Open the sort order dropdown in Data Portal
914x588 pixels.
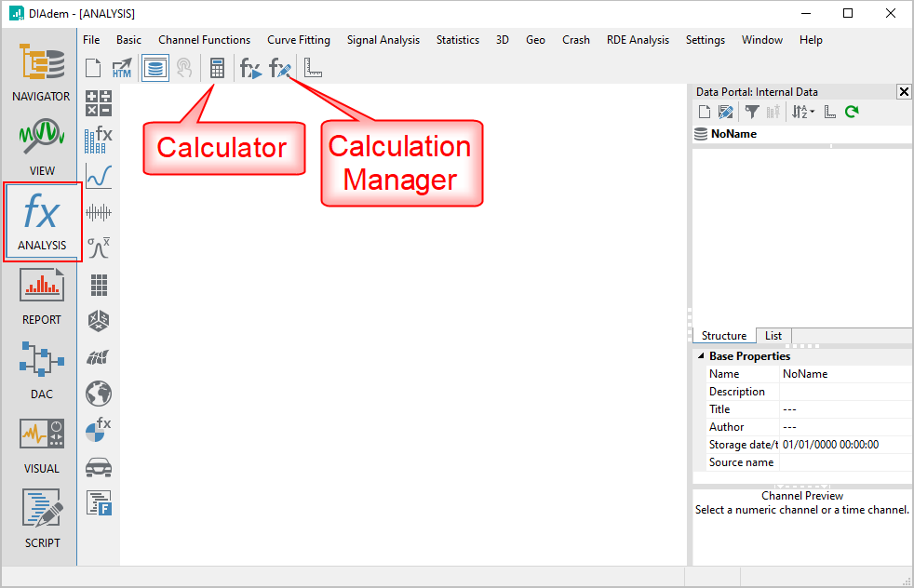coord(803,112)
